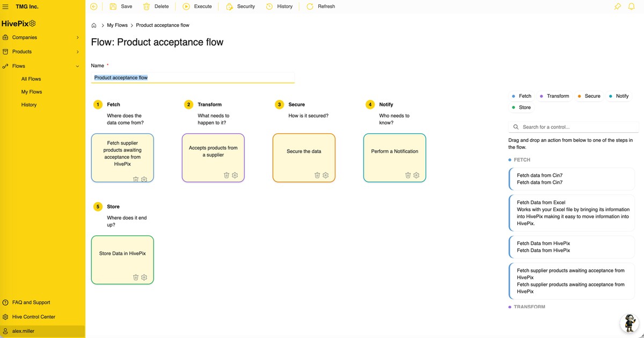644x338 pixels.
Task: Select the Fetch supplier products step card
Action: click(x=122, y=158)
